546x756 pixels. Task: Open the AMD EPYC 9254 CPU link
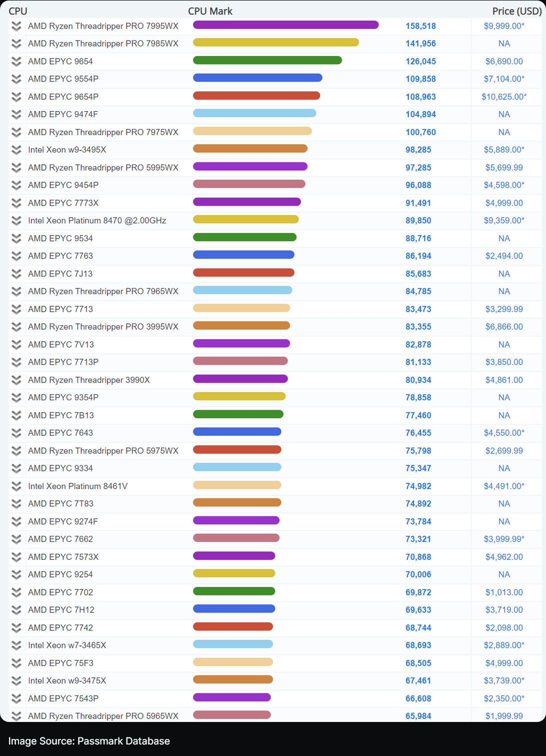[x=60, y=575]
